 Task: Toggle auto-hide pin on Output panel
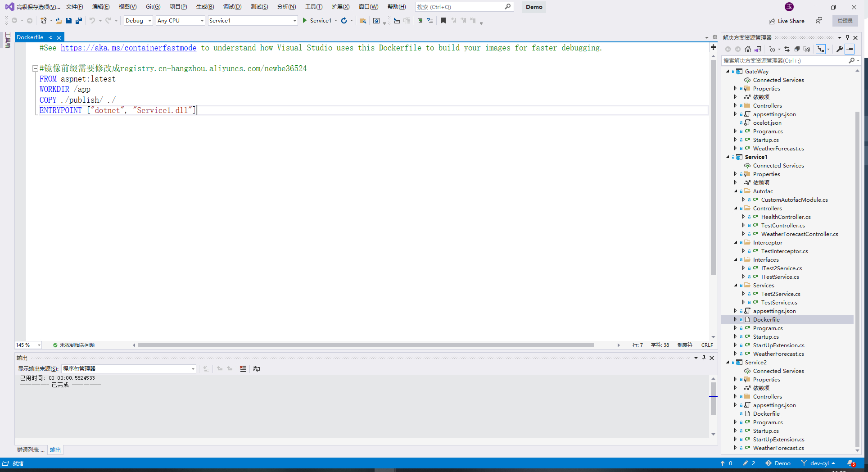tap(704, 358)
